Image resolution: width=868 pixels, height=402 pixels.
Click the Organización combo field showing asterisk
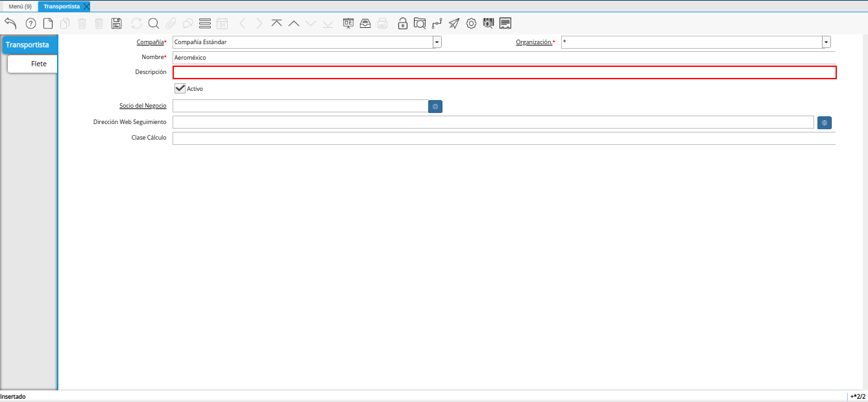(x=692, y=42)
